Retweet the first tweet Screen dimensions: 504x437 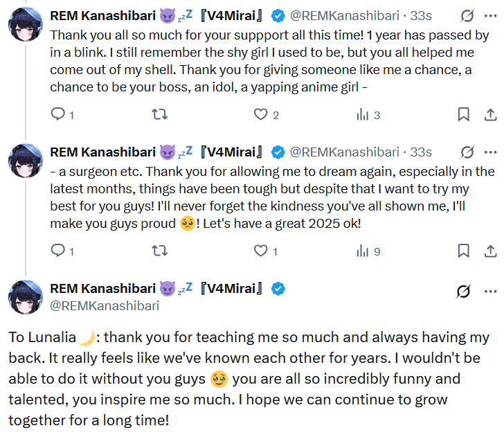coord(159,115)
